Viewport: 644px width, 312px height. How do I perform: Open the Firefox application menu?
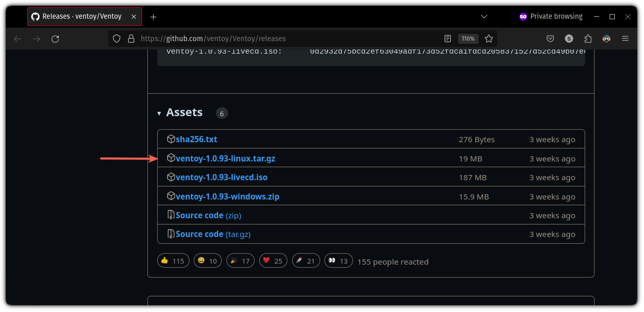pos(625,38)
